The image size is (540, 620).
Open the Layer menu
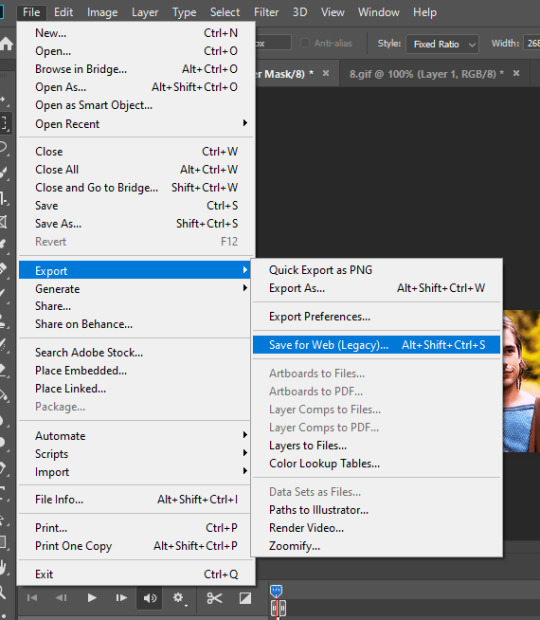pos(145,12)
